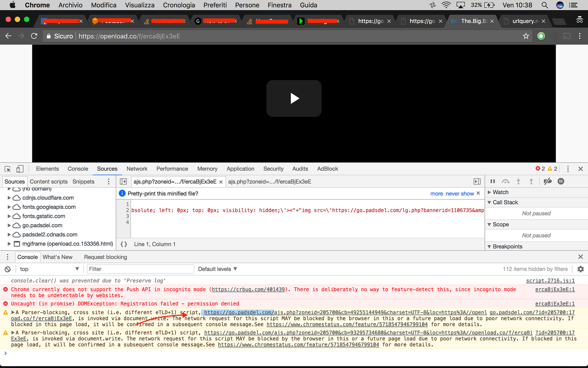This screenshot has height=368, width=588.
Task: Open the Default levels dropdown
Action: pyautogui.click(x=217, y=269)
